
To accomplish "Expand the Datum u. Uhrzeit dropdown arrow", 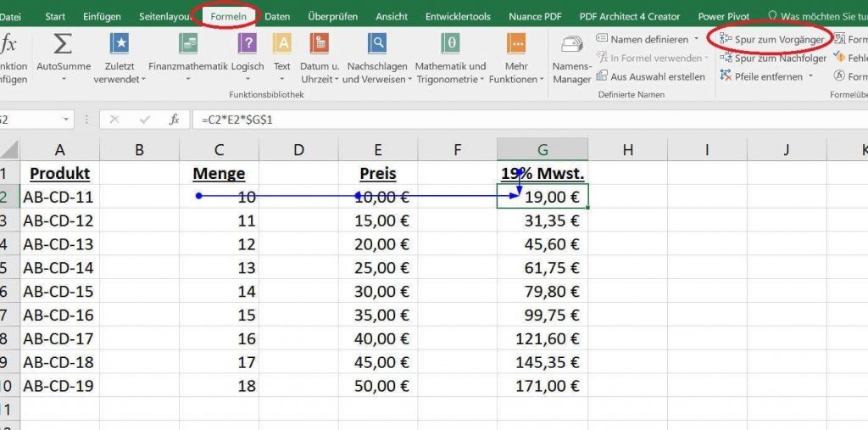I will [337, 80].
